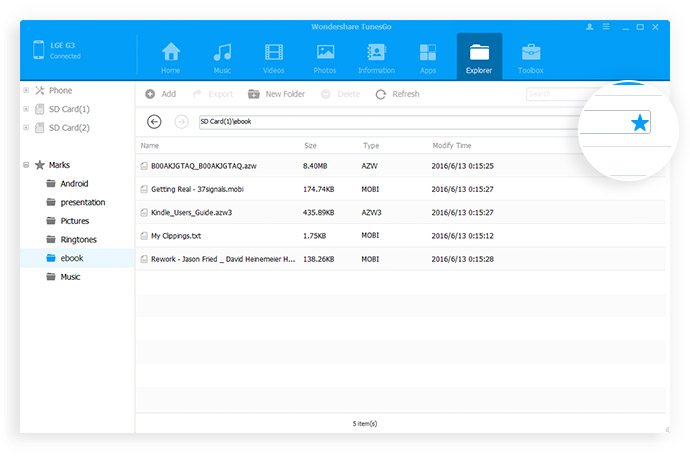Click the SD Card(1)\ebook path field
690x465 pixels.
pyautogui.click(x=380, y=122)
